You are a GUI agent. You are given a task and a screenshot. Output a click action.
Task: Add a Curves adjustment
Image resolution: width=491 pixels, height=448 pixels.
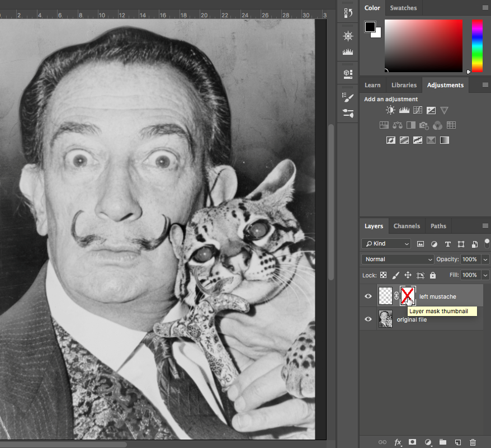click(x=417, y=111)
